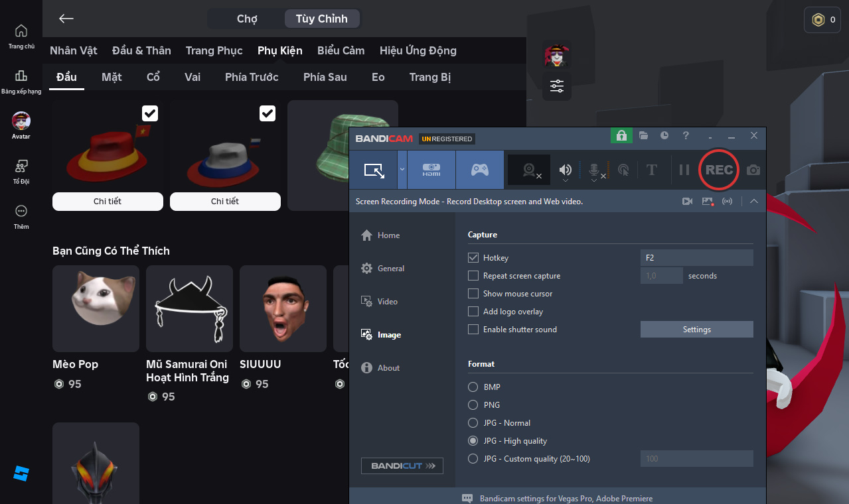Viewport: 849px width, 504px height.
Task: View Chi tiết for the red hat
Action: click(x=108, y=202)
